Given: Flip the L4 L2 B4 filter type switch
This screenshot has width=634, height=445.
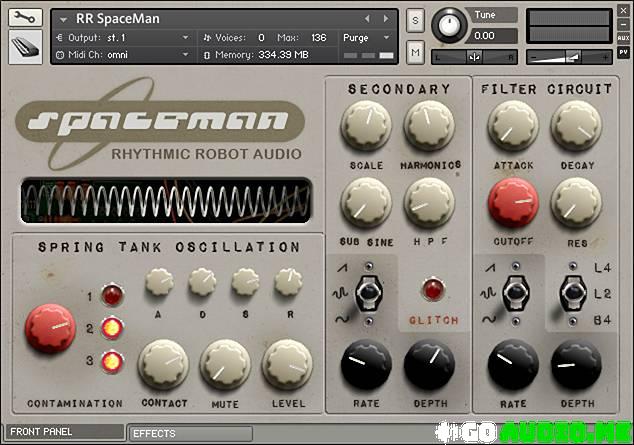Looking at the screenshot, I should pos(573,293).
